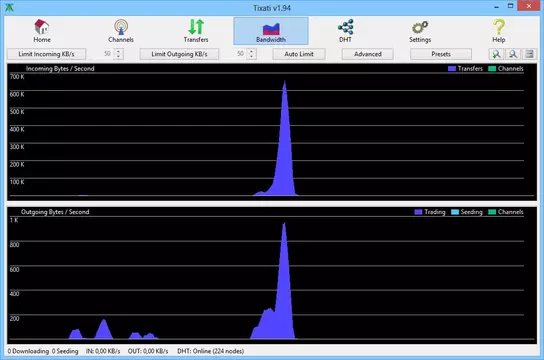Toggle the Limit Incoming KB/s button
Screen dimensions: 544x360
click(46, 54)
